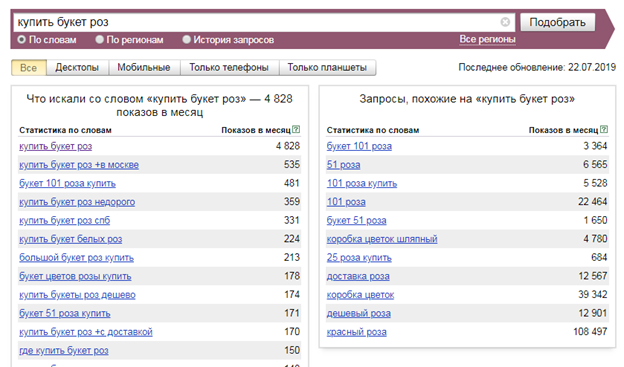Click the '6 565' impressions value
This screenshot has height=367, width=624.
click(595, 164)
